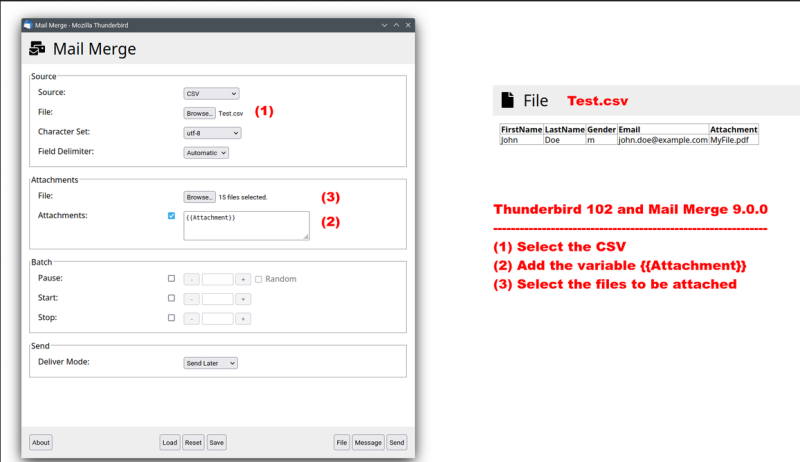The image size is (800, 462).
Task: Open the Deliver Mode Send Later dropdown
Action: [x=210, y=363]
